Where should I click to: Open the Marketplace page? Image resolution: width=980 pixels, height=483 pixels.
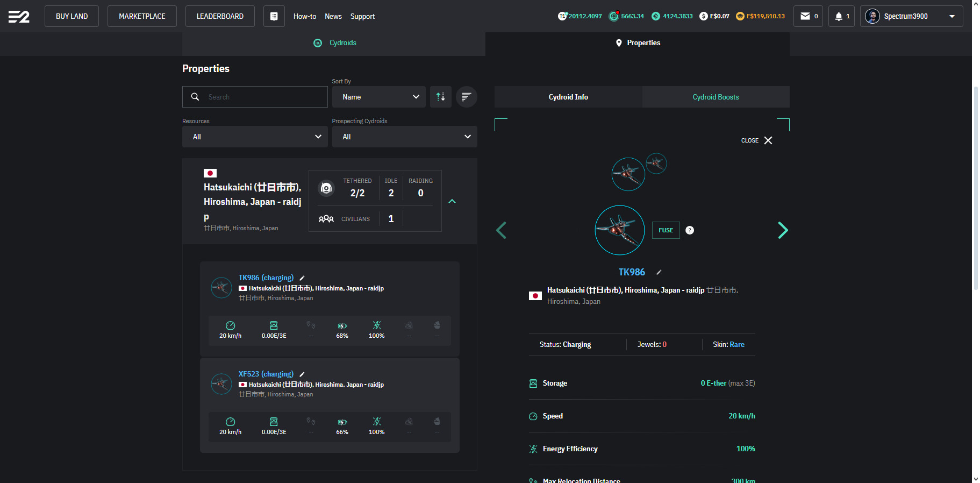142,16
